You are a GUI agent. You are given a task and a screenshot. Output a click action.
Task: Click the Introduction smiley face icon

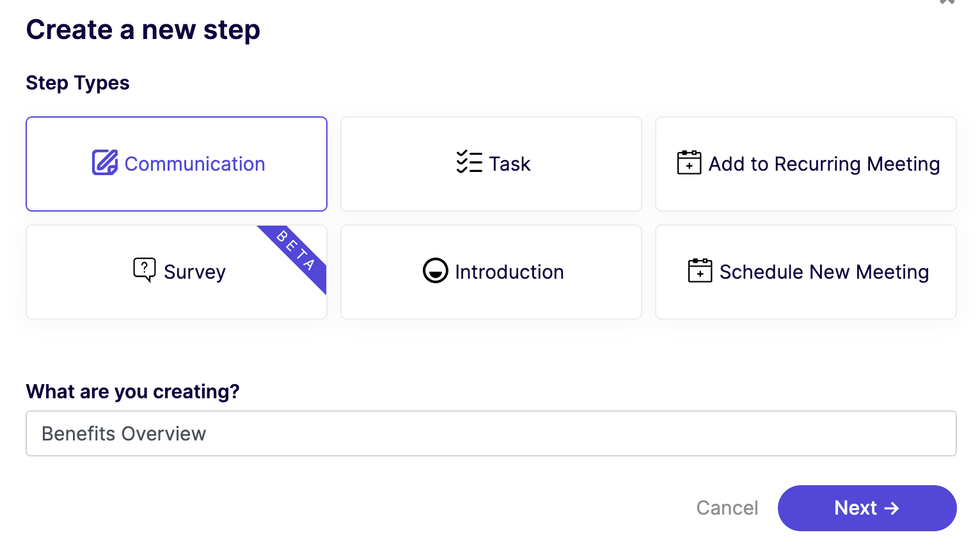point(435,270)
